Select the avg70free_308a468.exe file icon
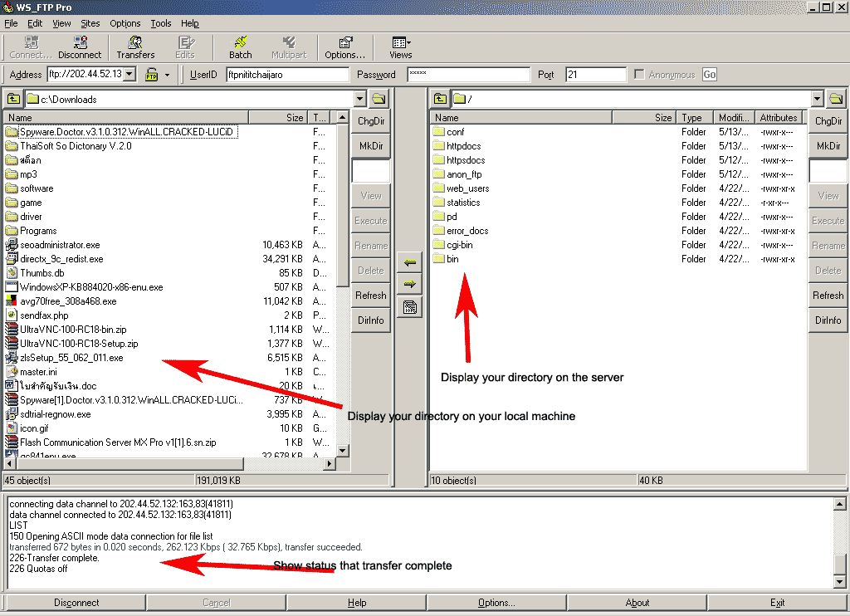The image size is (850, 616). pos(12,301)
